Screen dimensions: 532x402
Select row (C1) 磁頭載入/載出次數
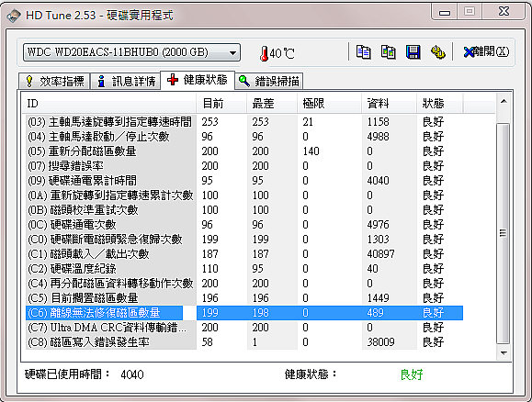point(244,254)
